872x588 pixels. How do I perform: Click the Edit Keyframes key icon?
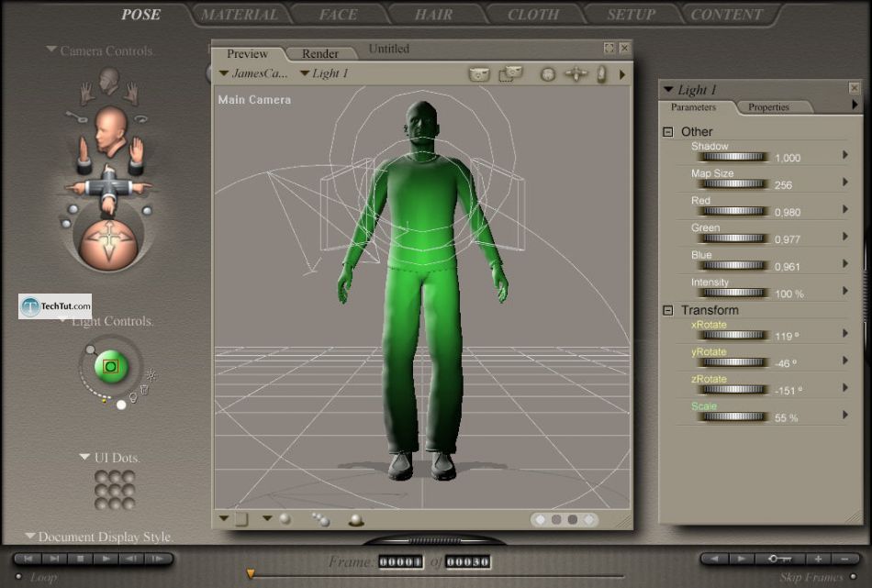coord(781,559)
